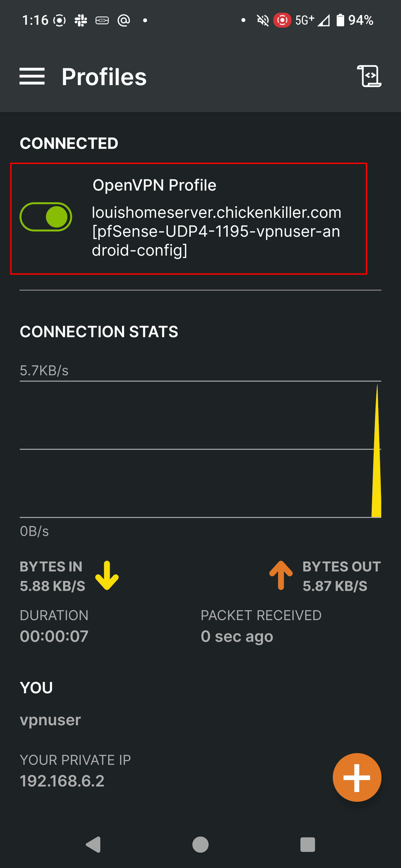Toggle off the OpenVPN connection switch
401x868 pixels.
(46, 217)
